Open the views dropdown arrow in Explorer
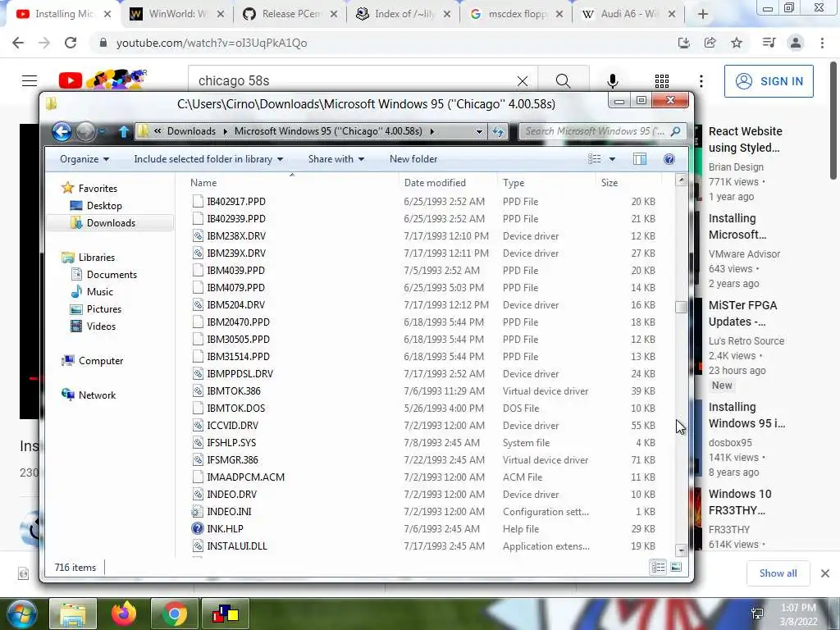The height and width of the screenshot is (630, 840). (612, 159)
